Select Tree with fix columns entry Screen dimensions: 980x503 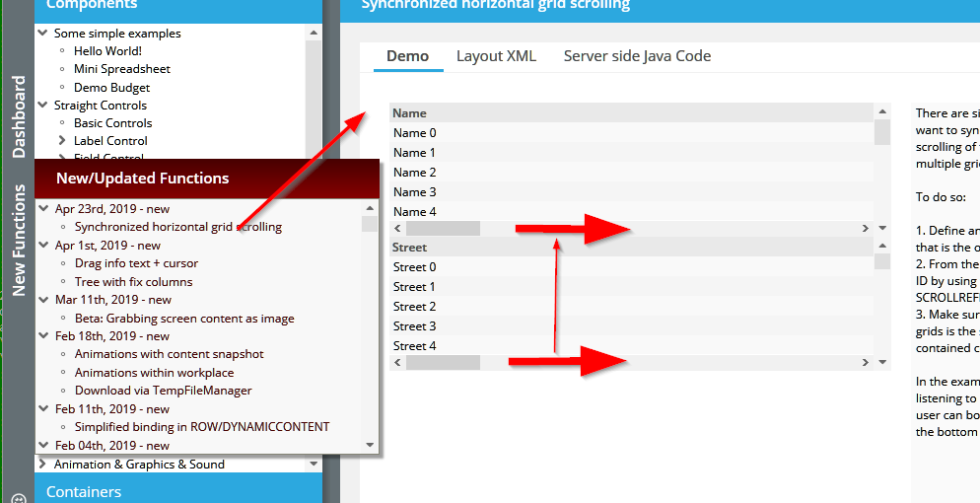133,282
